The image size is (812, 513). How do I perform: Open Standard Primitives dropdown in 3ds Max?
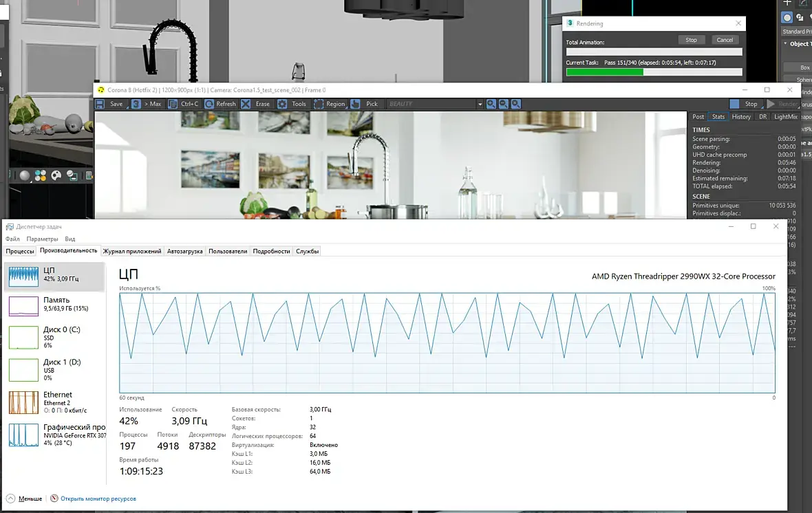(x=796, y=32)
